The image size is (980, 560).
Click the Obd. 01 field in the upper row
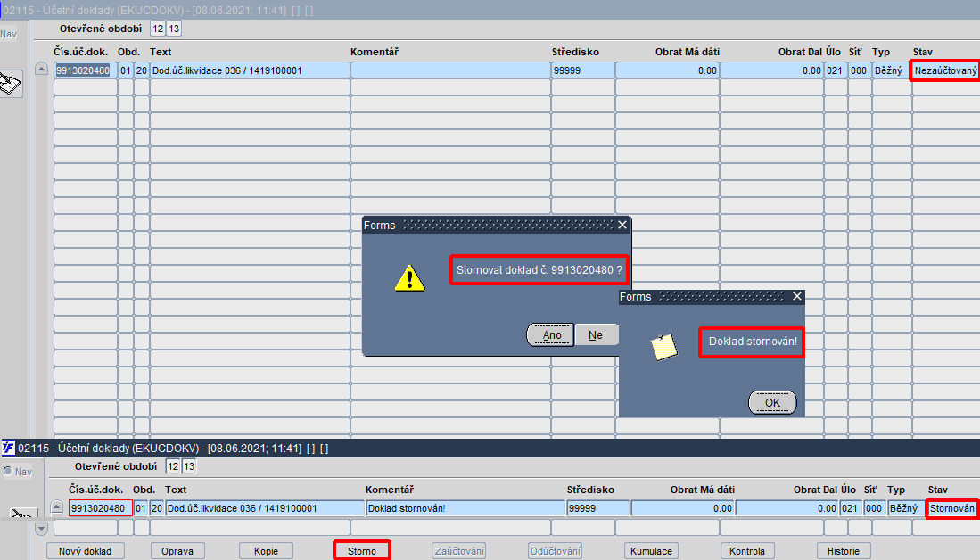126,70
